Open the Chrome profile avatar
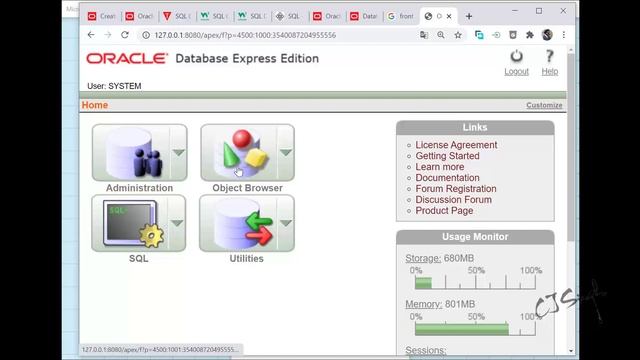Viewport: 640px width, 360px height. [x=547, y=35]
